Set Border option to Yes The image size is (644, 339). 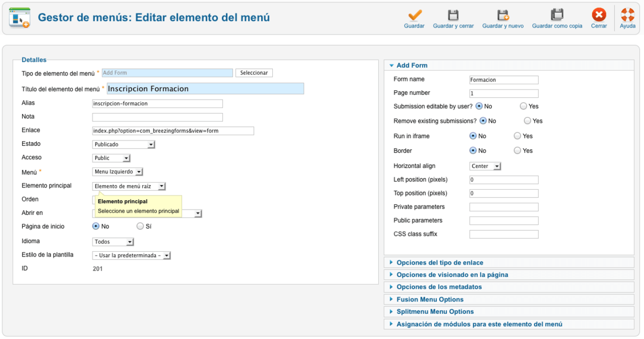[518, 151]
